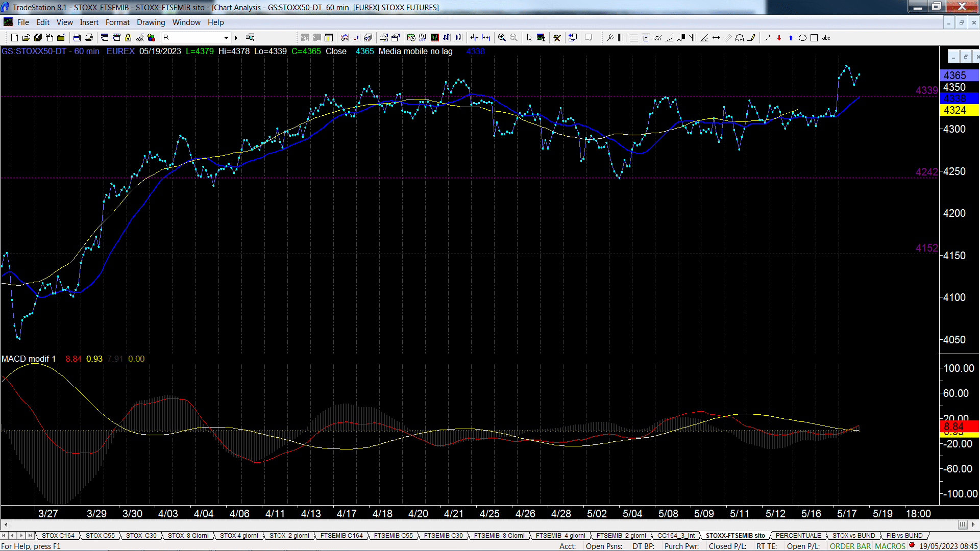The image size is (980, 551).
Task: Open the Format menu
Action: [117, 22]
